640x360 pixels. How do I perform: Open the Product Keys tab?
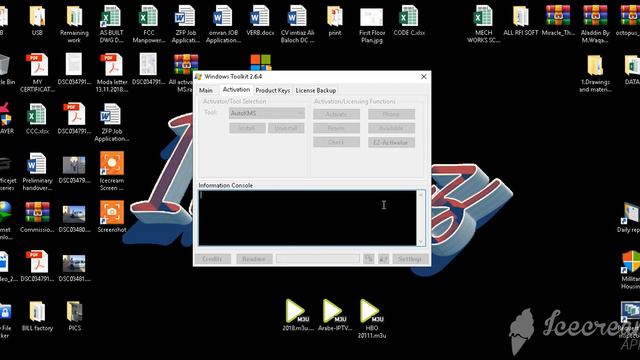273,90
